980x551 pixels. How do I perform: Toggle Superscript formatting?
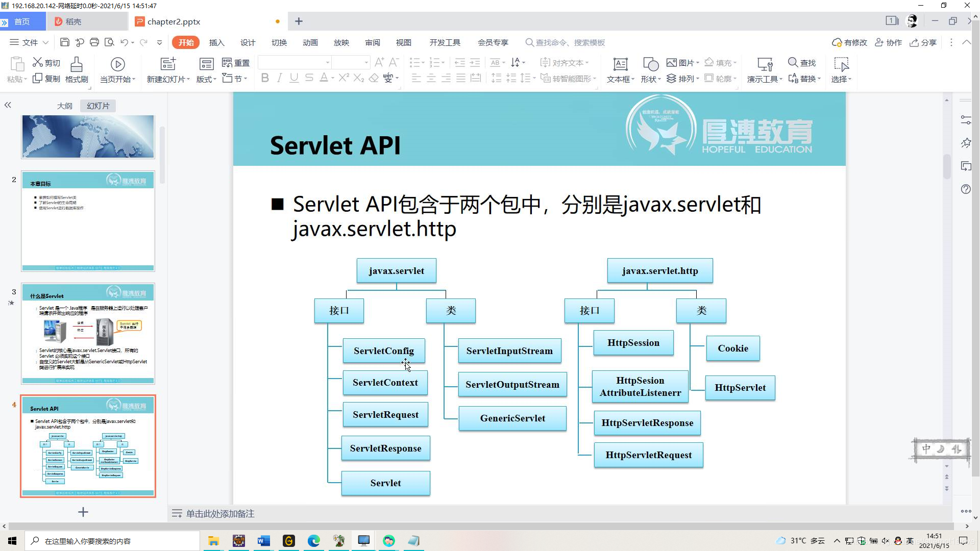tap(344, 78)
